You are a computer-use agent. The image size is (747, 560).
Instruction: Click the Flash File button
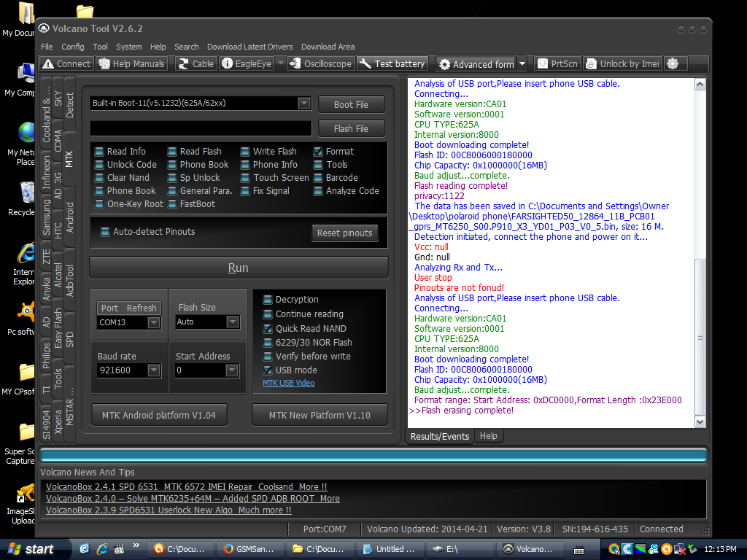click(x=351, y=128)
